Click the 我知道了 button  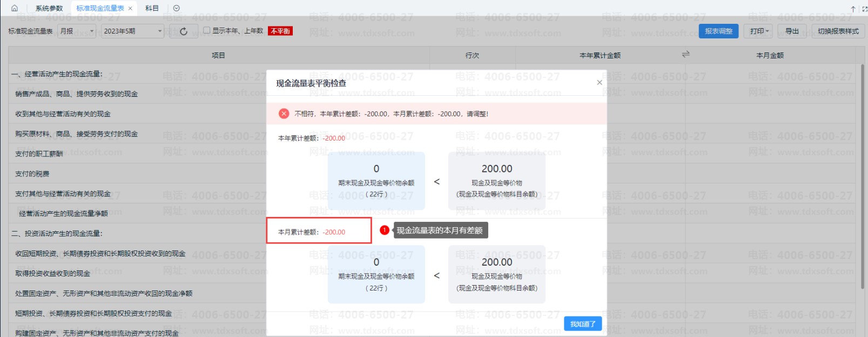[x=583, y=323]
